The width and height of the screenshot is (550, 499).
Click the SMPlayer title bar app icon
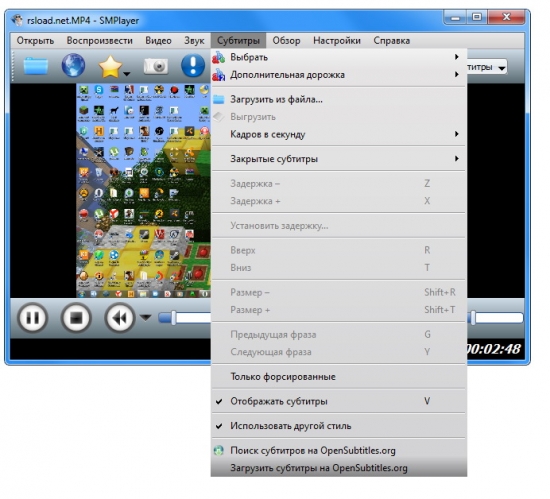[17, 20]
